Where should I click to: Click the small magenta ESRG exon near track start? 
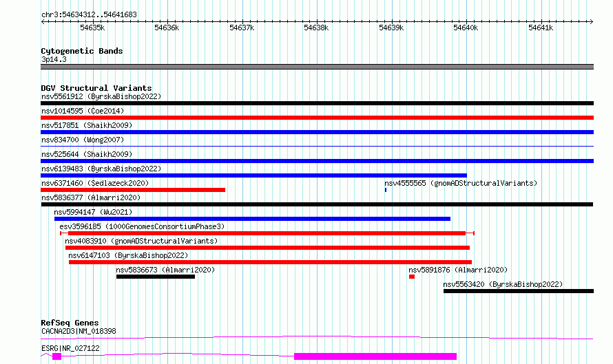click(56, 356)
